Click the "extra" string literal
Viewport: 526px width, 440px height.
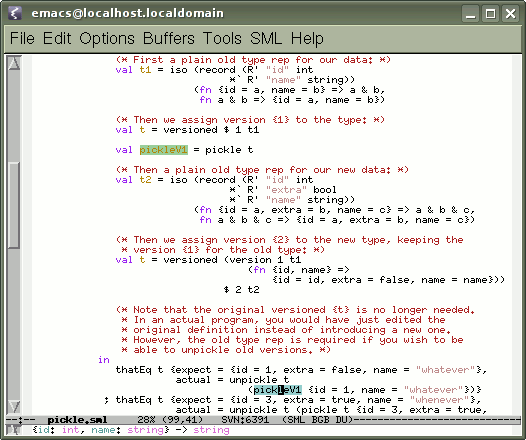(286, 190)
